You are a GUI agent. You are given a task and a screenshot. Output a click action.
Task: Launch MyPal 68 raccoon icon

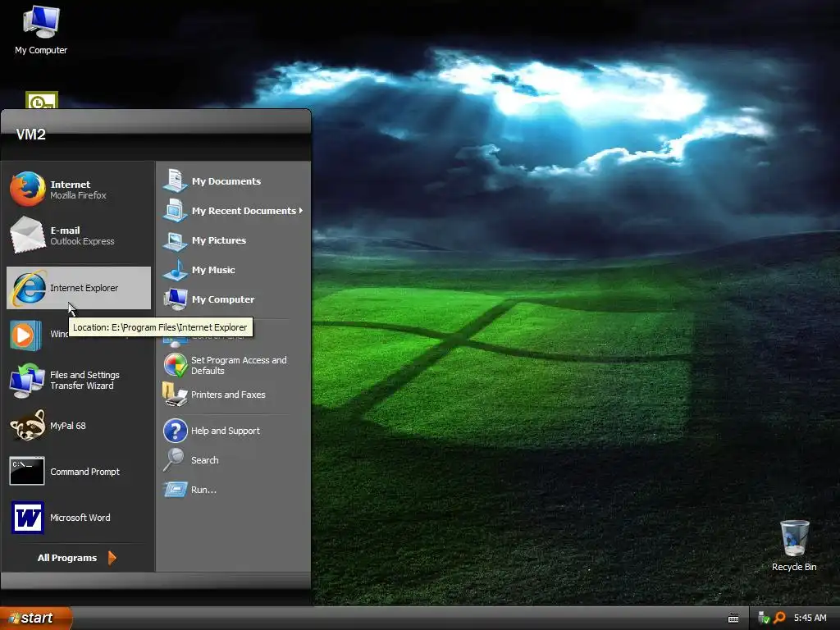(27, 426)
